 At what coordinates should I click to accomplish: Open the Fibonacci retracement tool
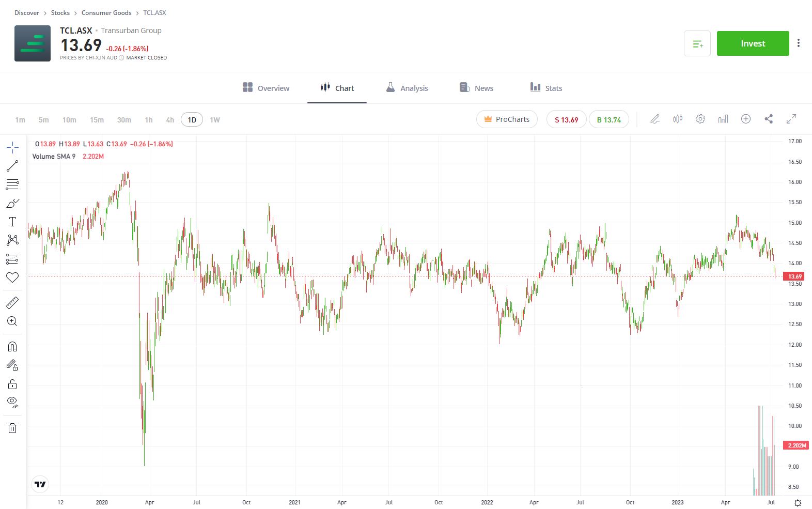click(x=12, y=184)
